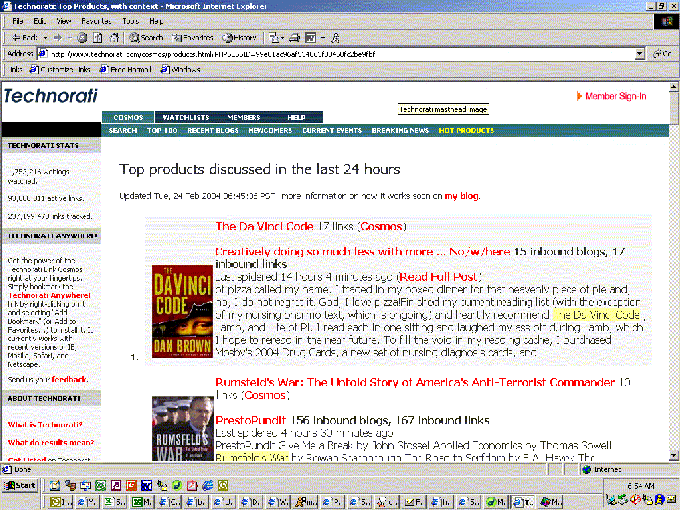This screenshot has width=680, height=510.
Task: Open the History pane from the toolbar
Action: pos(239,38)
